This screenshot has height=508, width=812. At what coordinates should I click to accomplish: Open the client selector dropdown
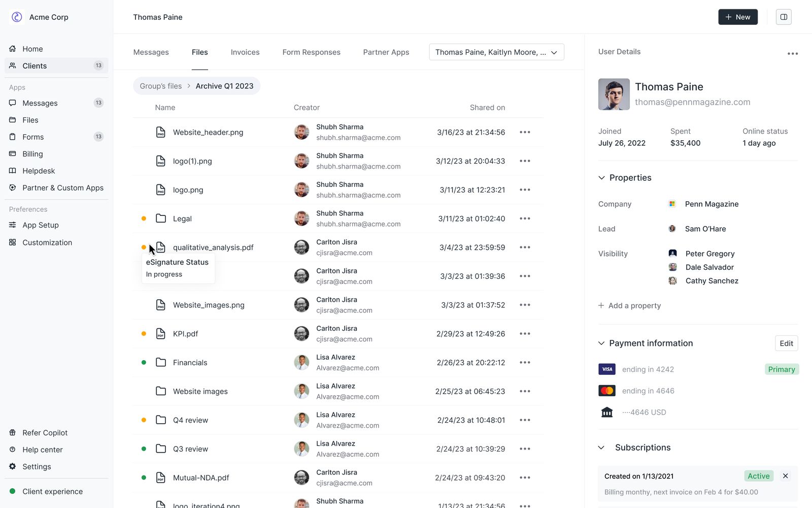[496, 52]
